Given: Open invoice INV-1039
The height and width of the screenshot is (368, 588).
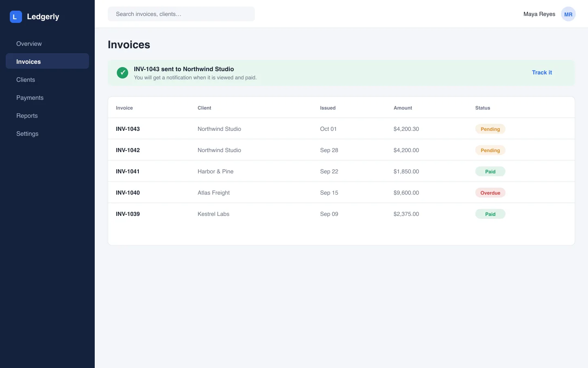Looking at the screenshot, I should 128,214.
